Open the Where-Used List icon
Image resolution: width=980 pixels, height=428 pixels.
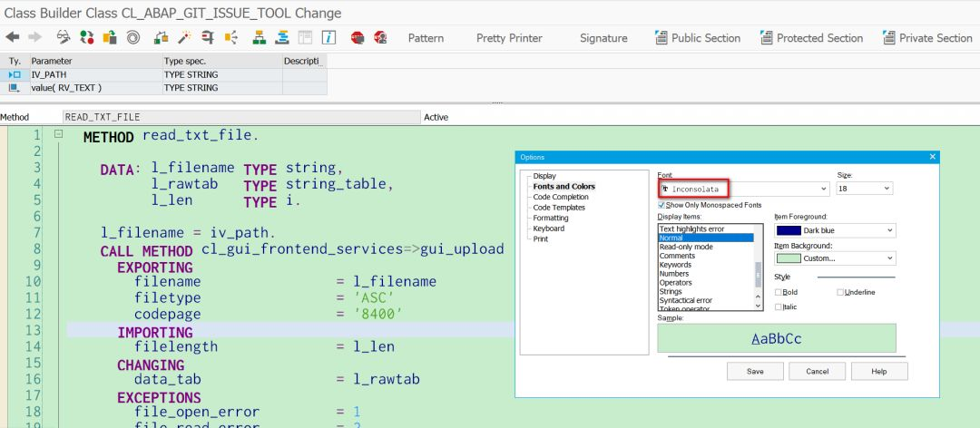(232, 37)
